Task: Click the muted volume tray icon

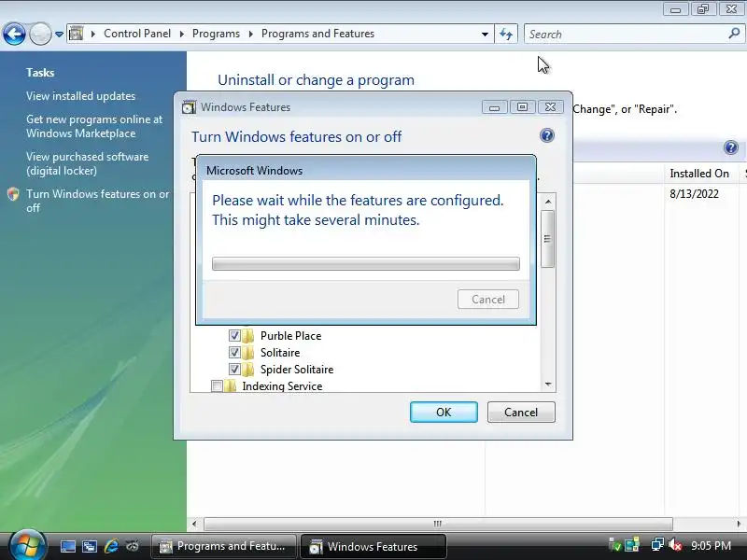Action: pyautogui.click(x=675, y=545)
